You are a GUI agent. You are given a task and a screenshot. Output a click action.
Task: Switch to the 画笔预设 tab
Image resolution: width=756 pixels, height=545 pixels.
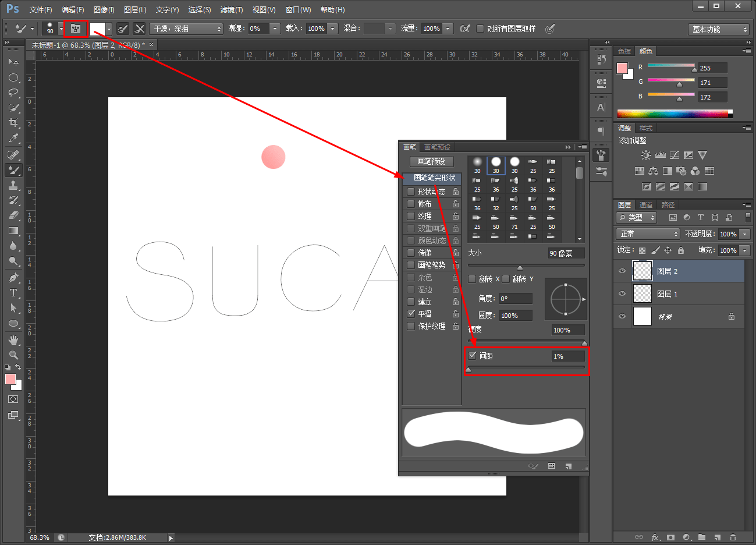[437, 147]
